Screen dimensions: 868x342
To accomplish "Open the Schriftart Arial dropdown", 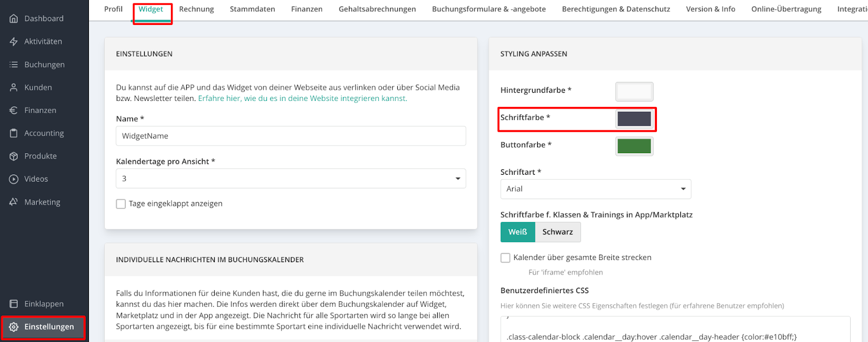I will (596, 189).
